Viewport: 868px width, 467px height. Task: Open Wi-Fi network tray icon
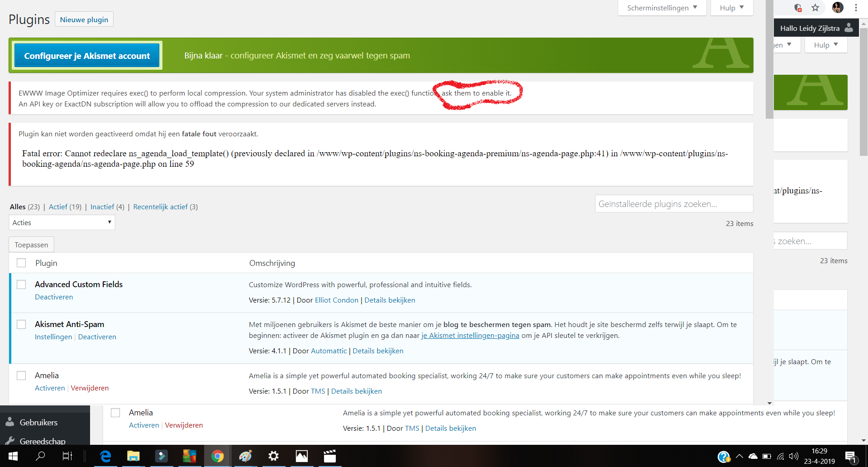781,456
